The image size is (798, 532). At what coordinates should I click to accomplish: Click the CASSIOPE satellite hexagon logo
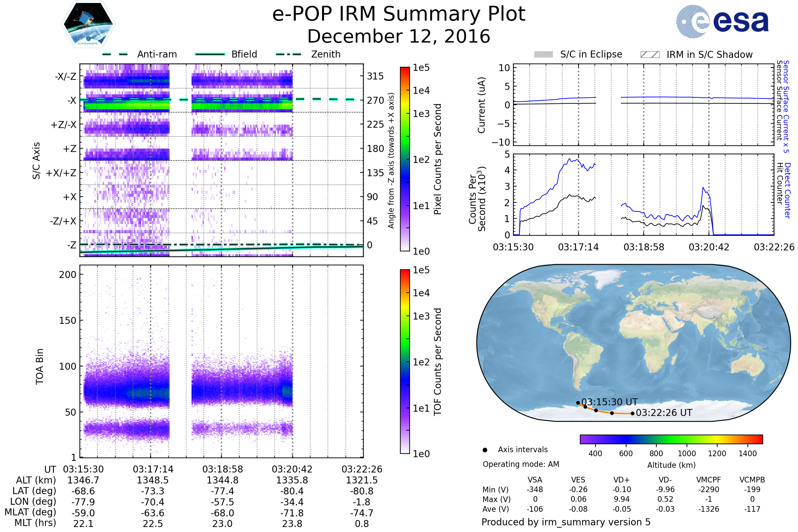point(88,24)
